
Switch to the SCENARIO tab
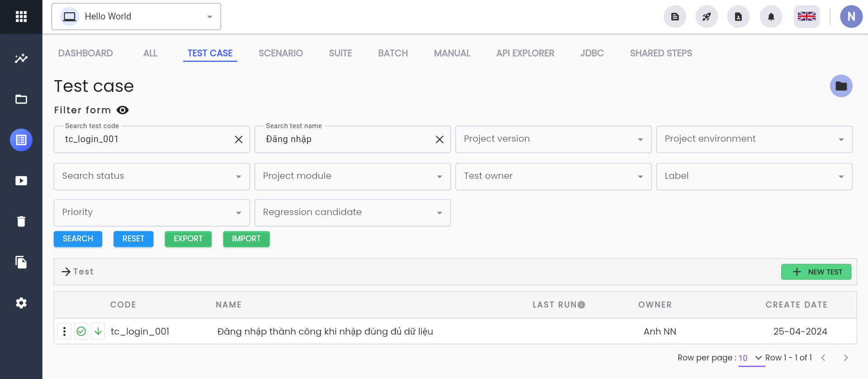pos(280,53)
